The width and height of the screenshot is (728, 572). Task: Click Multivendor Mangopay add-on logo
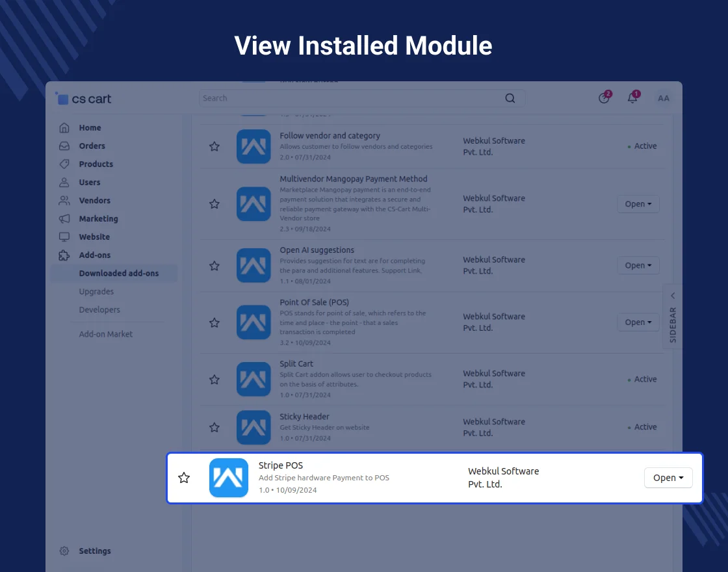[253, 204]
